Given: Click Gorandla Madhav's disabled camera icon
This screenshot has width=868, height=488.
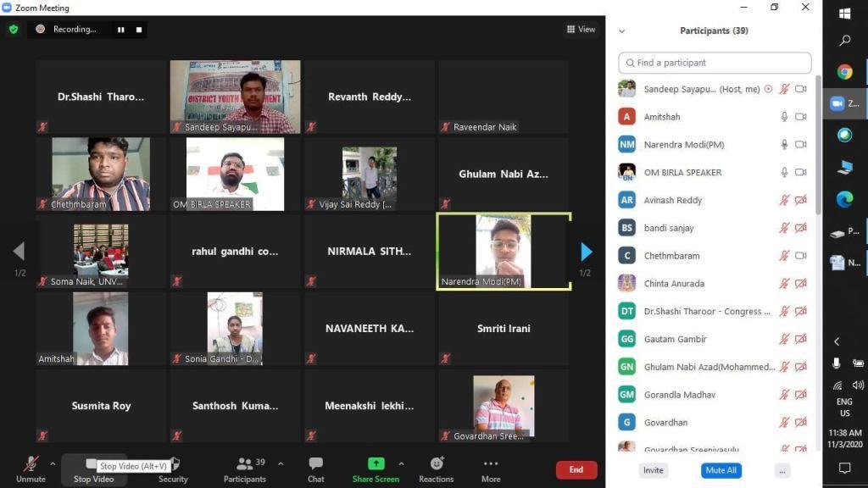Looking at the screenshot, I should 800,395.
